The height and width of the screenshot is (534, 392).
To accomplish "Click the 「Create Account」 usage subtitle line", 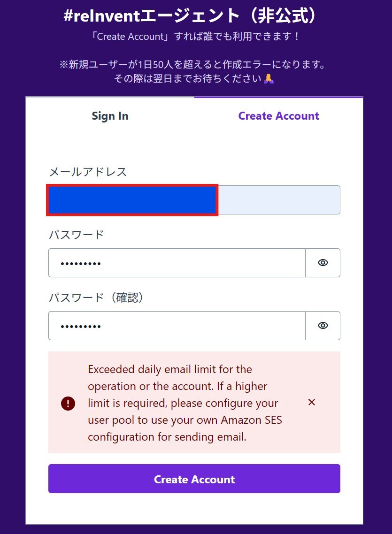I will 195,36.
